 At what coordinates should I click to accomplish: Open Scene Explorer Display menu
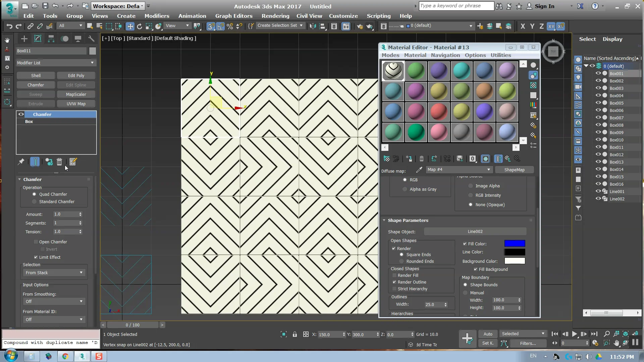coord(612,39)
